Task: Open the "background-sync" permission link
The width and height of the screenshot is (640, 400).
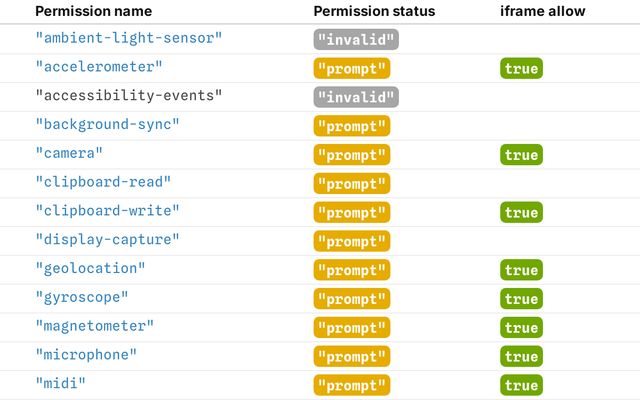Action: click(x=107, y=124)
